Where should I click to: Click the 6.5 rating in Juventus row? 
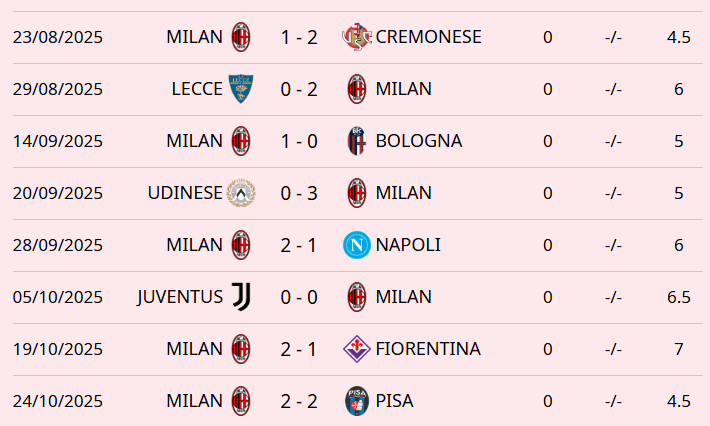click(679, 297)
